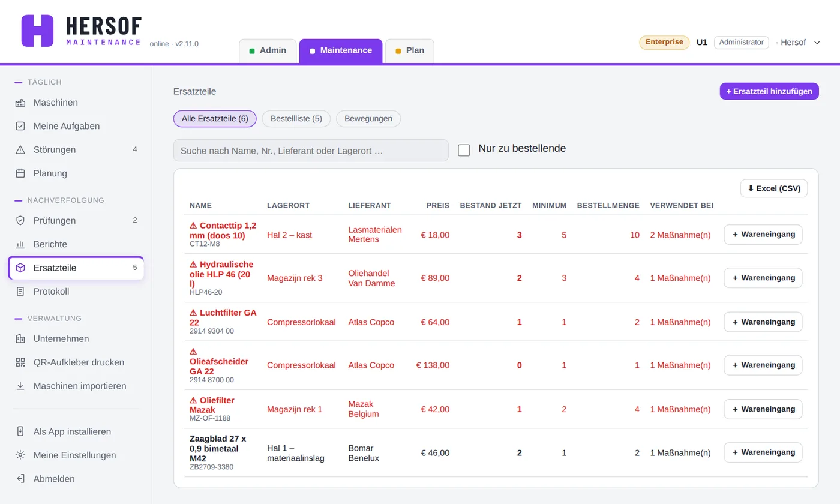The height and width of the screenshot is (504, 840).
Task: Select the Maintenance tab
Action: [341, 51]
